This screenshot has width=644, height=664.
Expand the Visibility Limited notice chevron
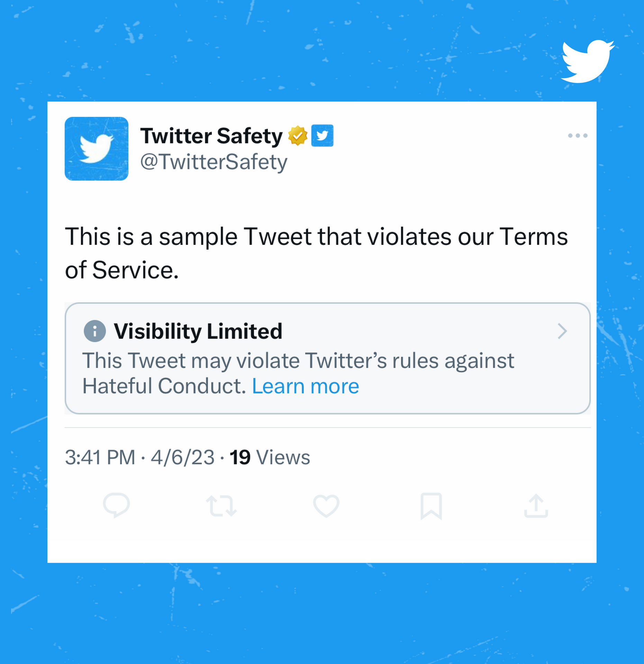point(563,331)
